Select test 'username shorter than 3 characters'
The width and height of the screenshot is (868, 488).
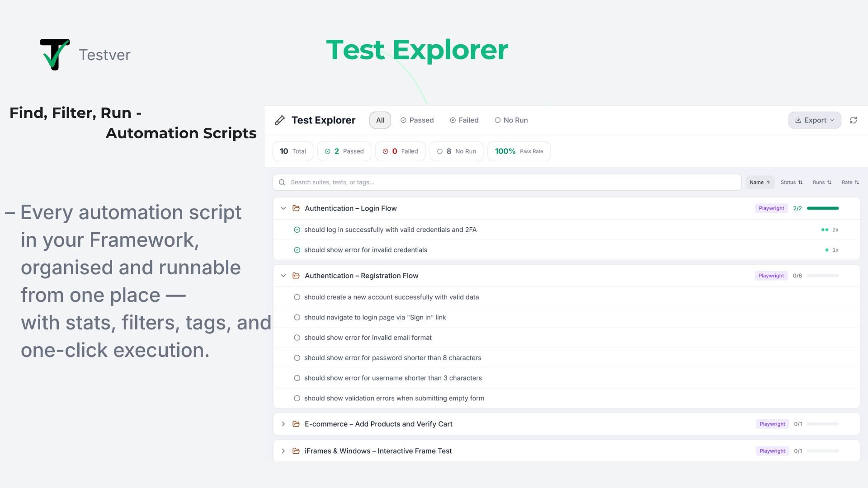point(566,378)
